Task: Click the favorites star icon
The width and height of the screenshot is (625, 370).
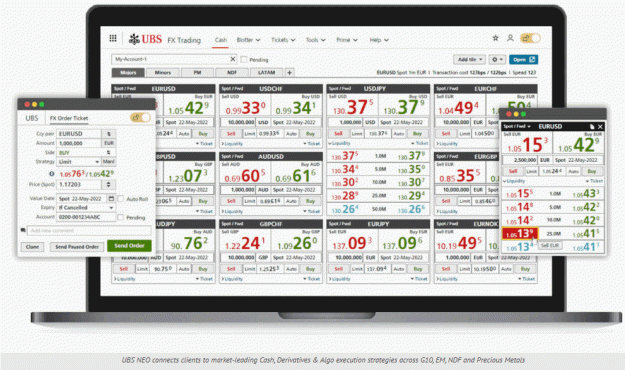Action: (495, 38)
